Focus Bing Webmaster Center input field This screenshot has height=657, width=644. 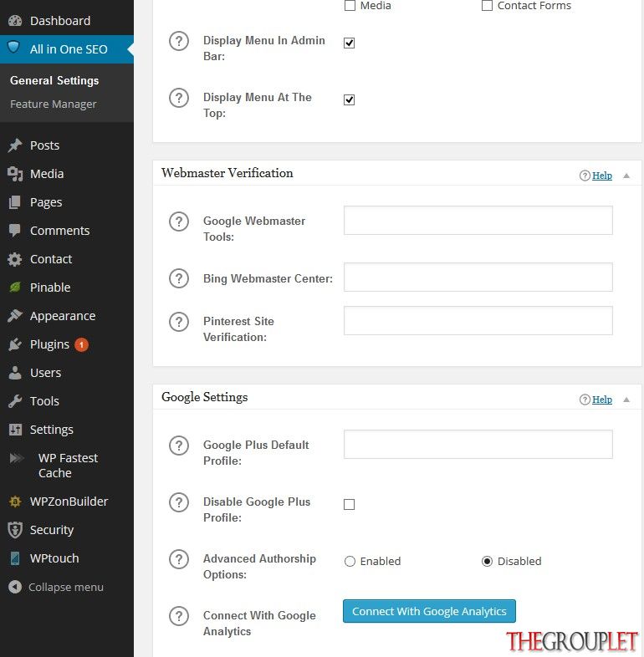[478, 277]
